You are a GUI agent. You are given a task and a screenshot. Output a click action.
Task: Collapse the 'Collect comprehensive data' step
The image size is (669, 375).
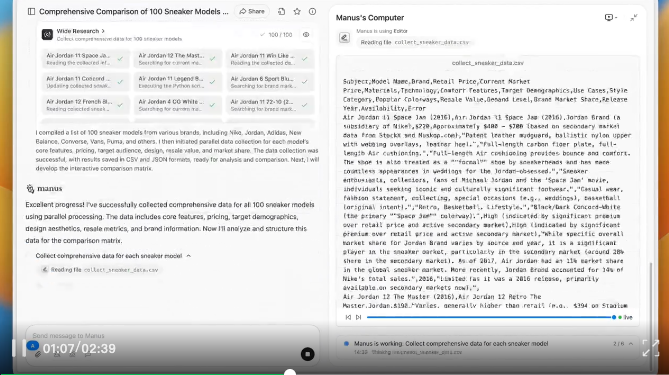(x=189, y=256)
